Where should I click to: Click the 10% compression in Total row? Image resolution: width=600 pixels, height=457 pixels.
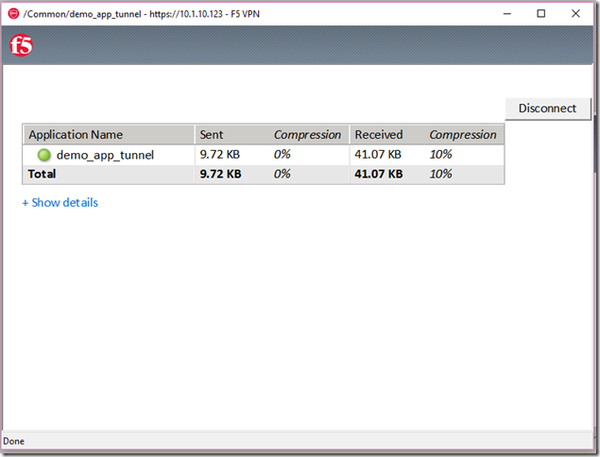click(440, 174)
